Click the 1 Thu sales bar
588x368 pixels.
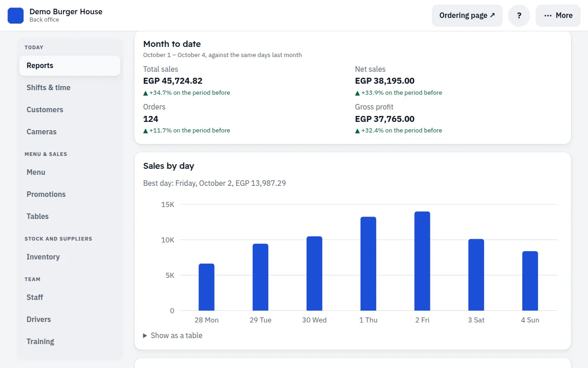[x=368, y=264]
